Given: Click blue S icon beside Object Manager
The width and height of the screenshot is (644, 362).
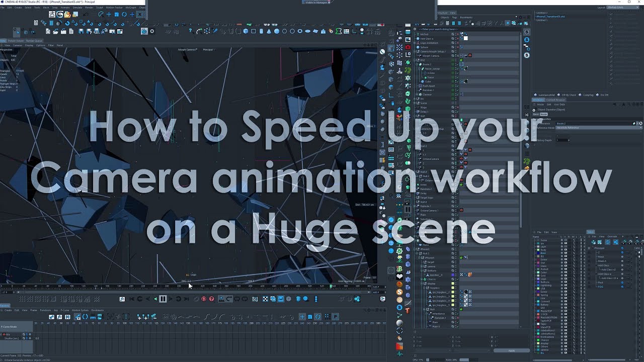Looking at the screenshot, I should (527, 40).
